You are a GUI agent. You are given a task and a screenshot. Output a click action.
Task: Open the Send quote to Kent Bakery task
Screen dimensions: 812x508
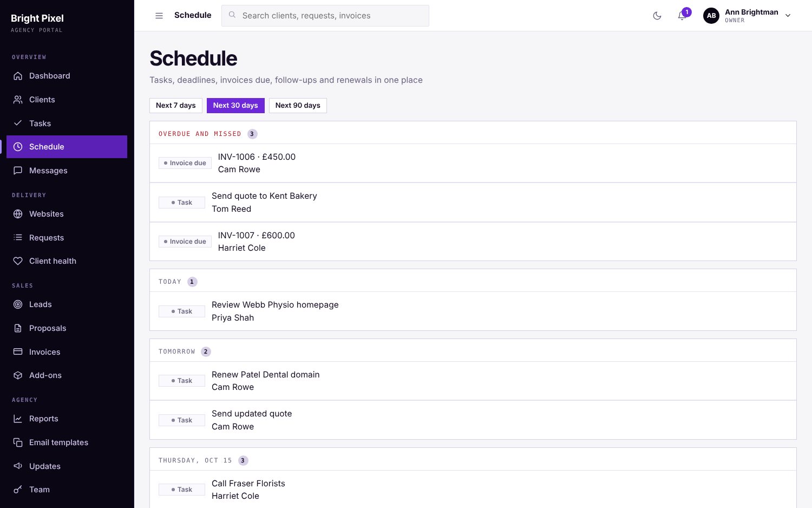point(473,203)
